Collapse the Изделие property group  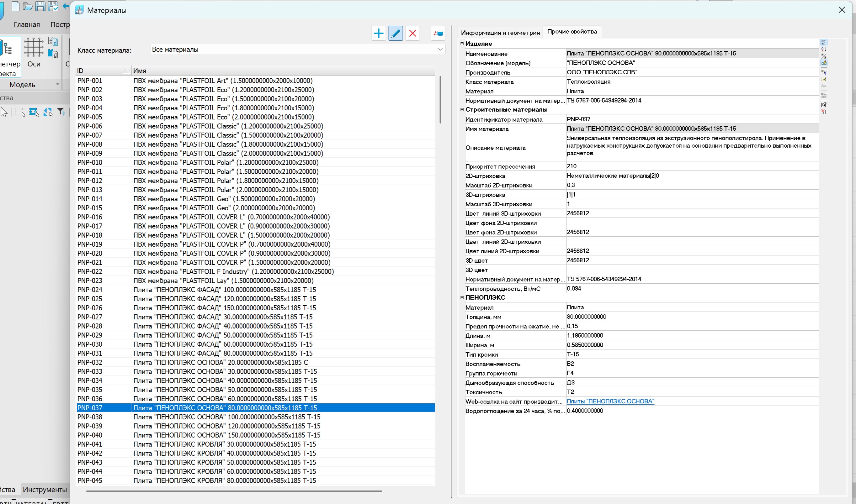[x=462, y=44]
